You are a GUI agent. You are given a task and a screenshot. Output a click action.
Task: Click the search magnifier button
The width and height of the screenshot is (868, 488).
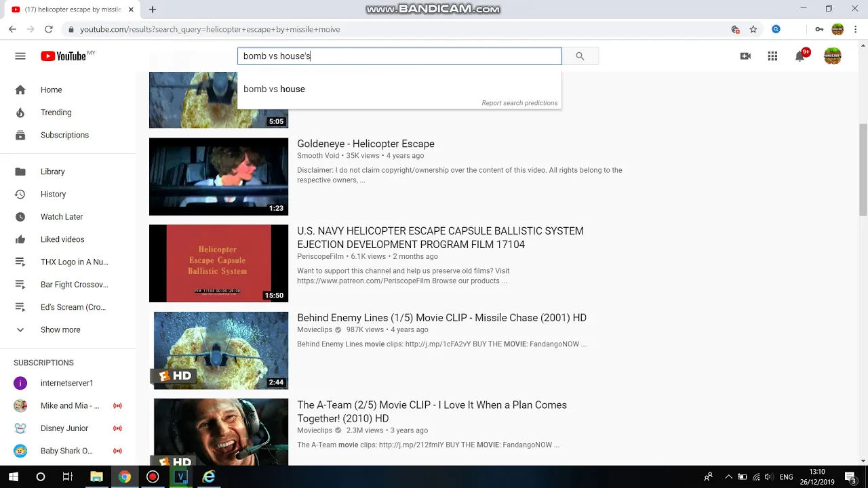click(x=580, y=56)
